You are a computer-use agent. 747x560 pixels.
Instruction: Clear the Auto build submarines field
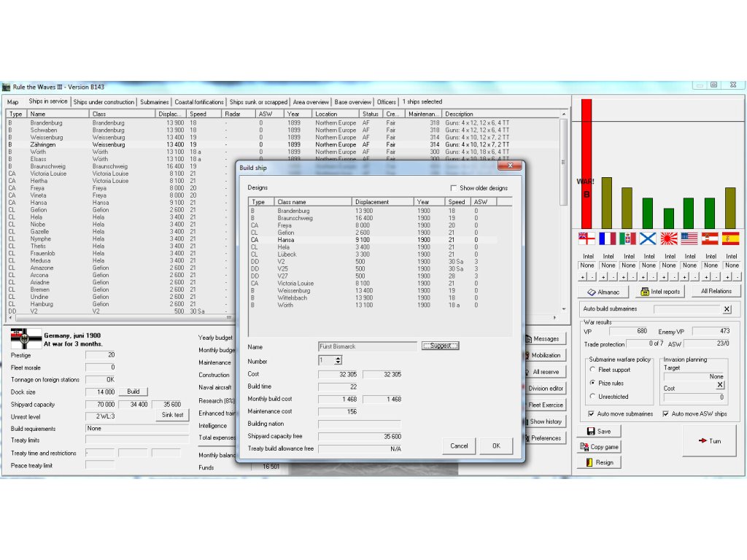[x=727, y=309]
